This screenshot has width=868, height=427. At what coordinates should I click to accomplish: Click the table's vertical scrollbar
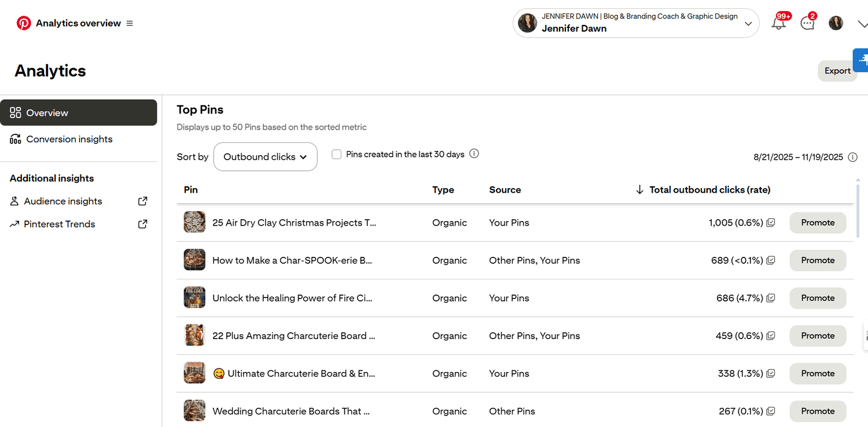tap(858, 208)
